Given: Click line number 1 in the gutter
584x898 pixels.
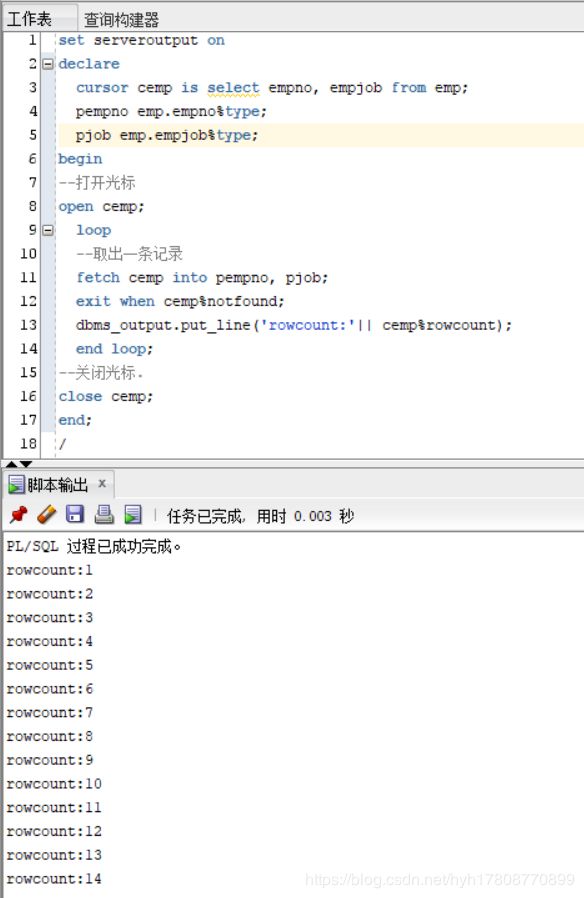Looking at the screenshot, I should pos(32,40).
